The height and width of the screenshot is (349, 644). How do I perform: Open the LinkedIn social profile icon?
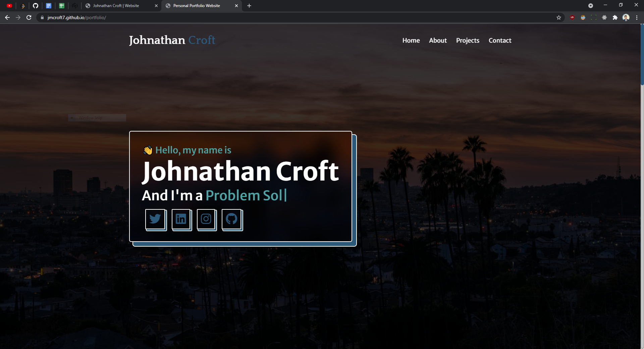pyautogui.click(x=181, y=219)
